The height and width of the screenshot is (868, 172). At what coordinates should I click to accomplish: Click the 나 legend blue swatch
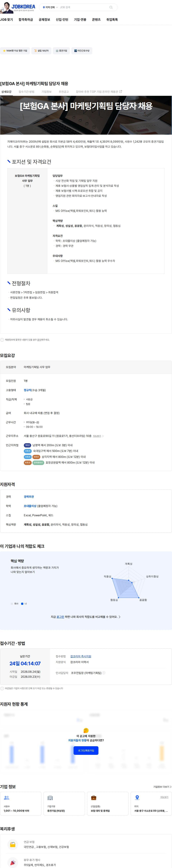[22, 604]
